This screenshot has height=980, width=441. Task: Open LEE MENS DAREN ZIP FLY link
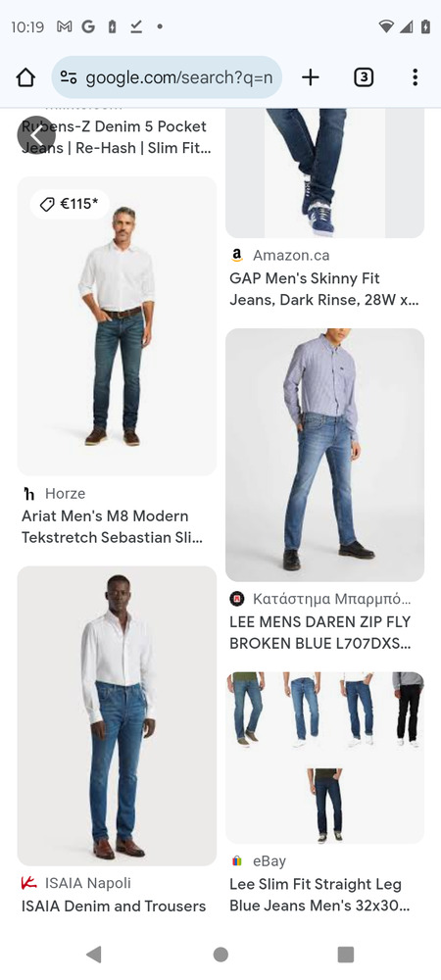(x=320, y=632)
